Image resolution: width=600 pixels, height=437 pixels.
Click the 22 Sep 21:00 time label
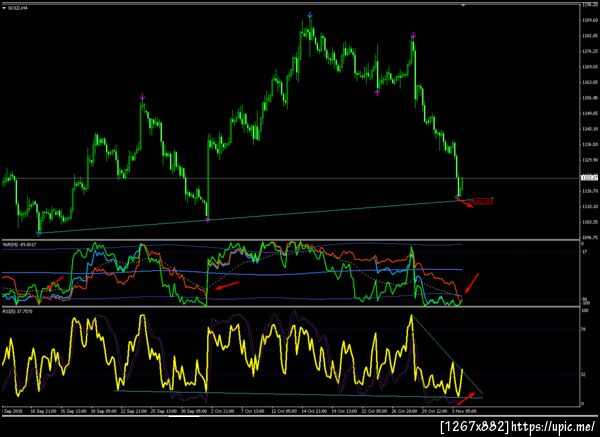pyautogui.click(x=134, y=411)
